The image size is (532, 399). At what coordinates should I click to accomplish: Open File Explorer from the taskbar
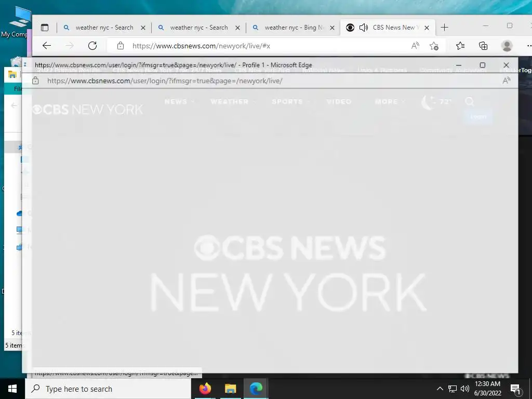[230, 389]
